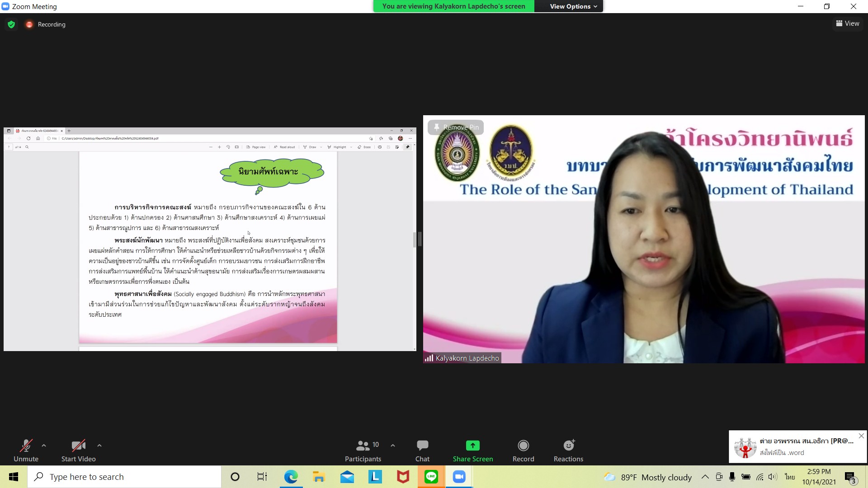The image size is (868, 488).
Task: Open the View Options dropdown
Action: point(573,6)
